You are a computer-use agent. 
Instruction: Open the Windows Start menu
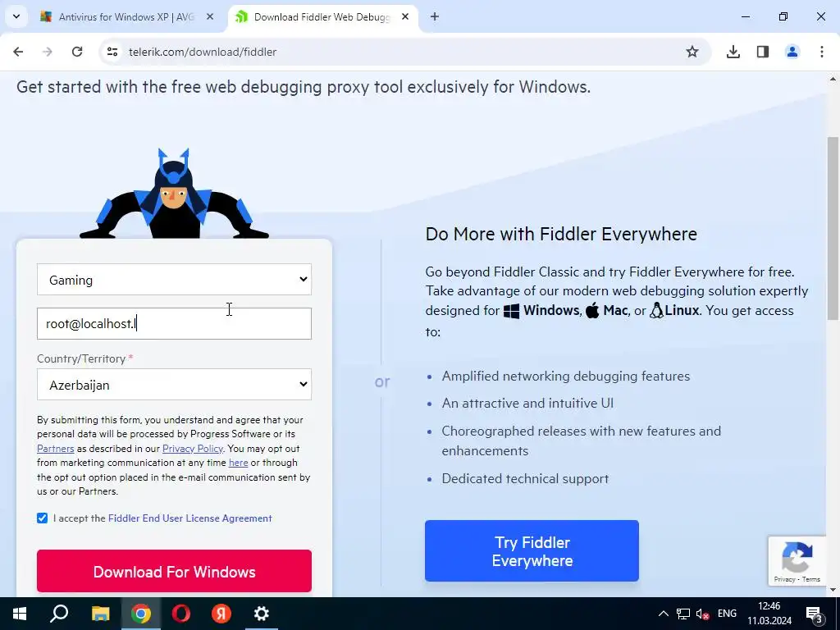[x=20, y=614]
